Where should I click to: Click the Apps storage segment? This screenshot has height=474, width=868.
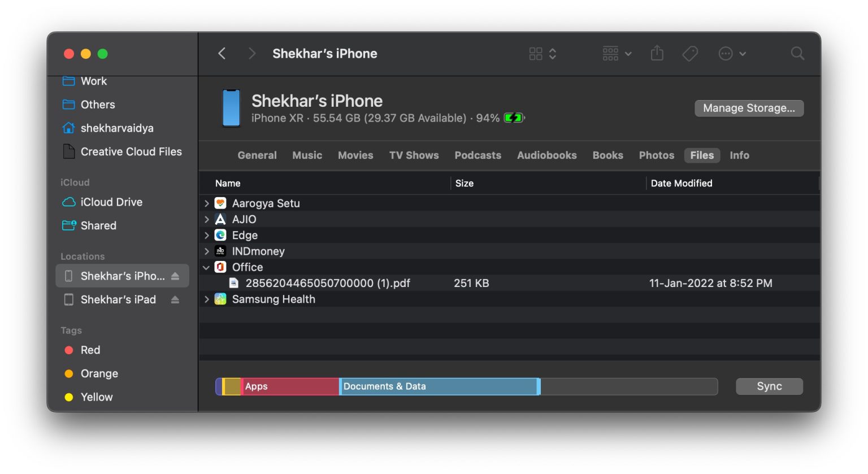pos(290,386)
